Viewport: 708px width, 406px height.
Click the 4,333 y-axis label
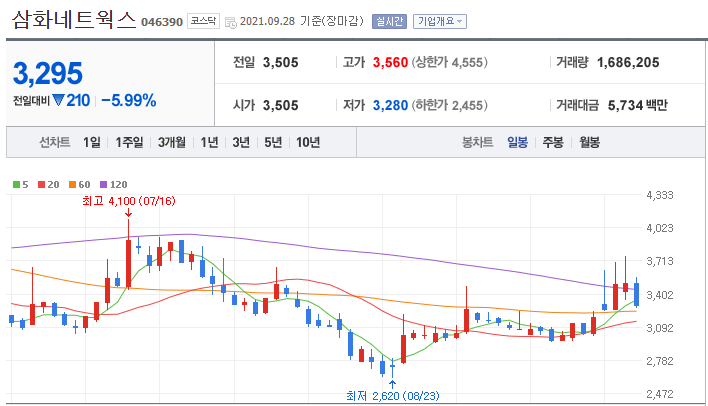(x=660, y=195)
